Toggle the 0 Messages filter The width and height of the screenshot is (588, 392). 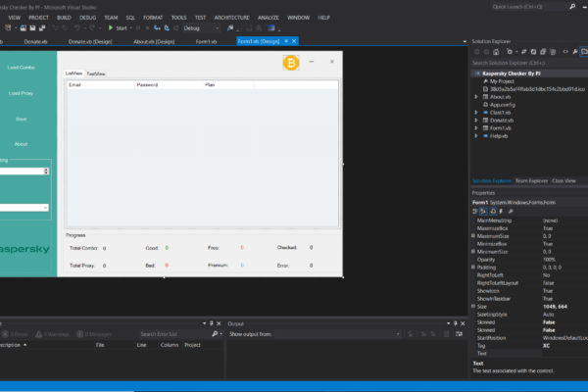[x=94, y=334]
